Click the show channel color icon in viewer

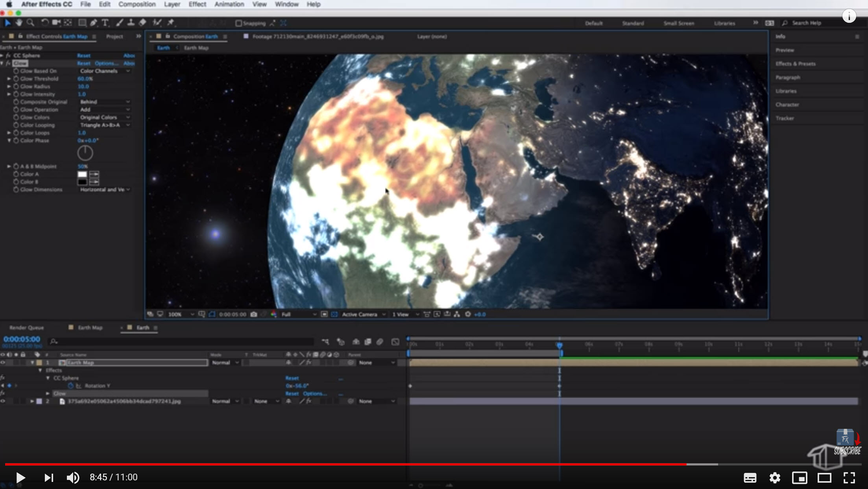pyautogui.click(x=273, y=314)
